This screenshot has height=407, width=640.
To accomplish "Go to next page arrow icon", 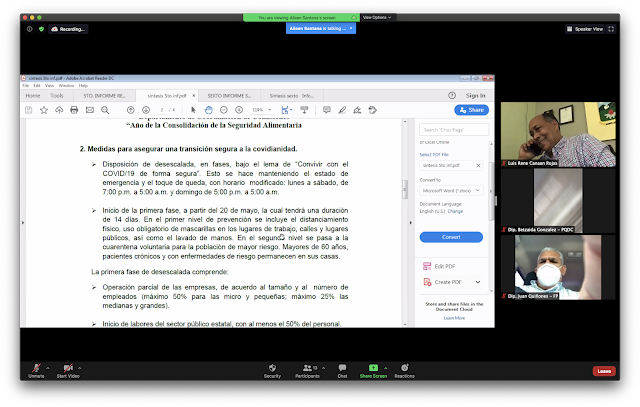I will [146, 110].
